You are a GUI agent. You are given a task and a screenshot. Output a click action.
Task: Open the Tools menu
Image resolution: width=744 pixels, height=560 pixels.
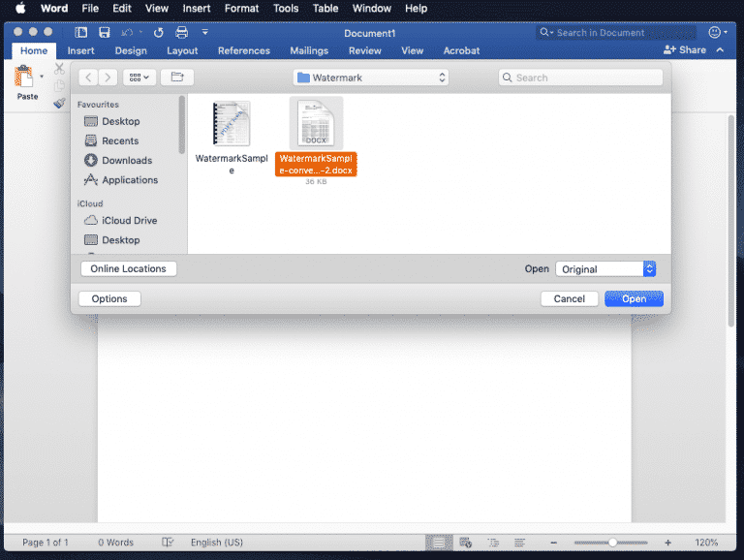(x=286, y=8)
